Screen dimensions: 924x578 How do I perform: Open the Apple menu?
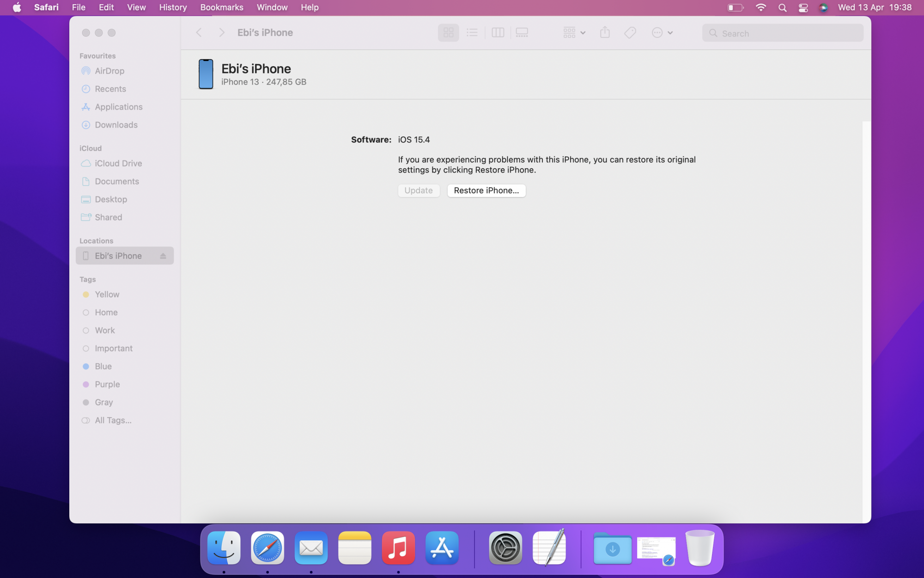(17, 7)
